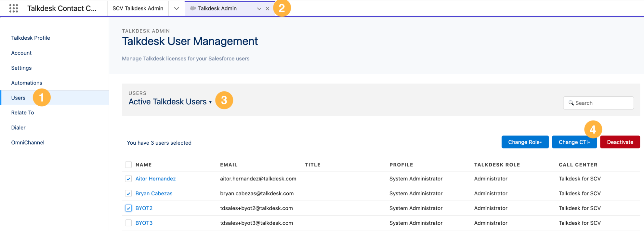
Task: Toggle the select-all users checkbox
Action: click(129, 165)
